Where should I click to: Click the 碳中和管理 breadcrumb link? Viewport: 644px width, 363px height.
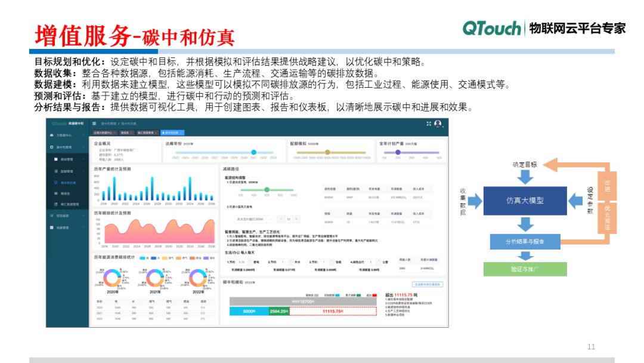tap(109, 124)
